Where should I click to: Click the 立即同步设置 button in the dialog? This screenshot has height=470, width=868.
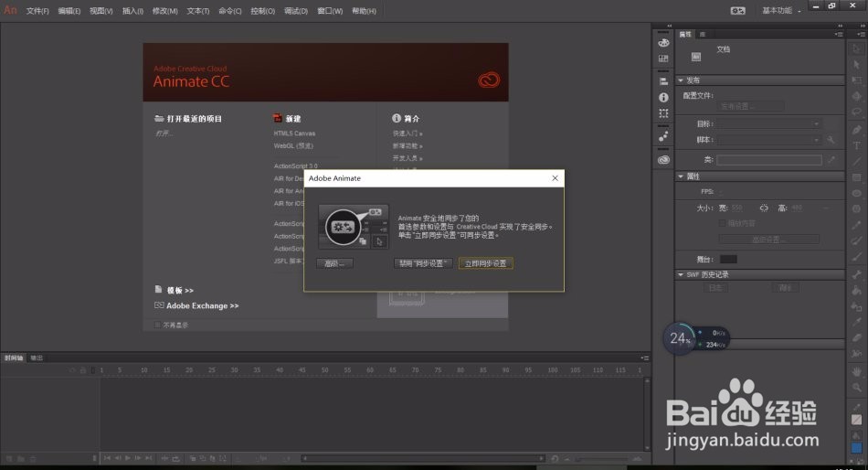coord(485,263)
